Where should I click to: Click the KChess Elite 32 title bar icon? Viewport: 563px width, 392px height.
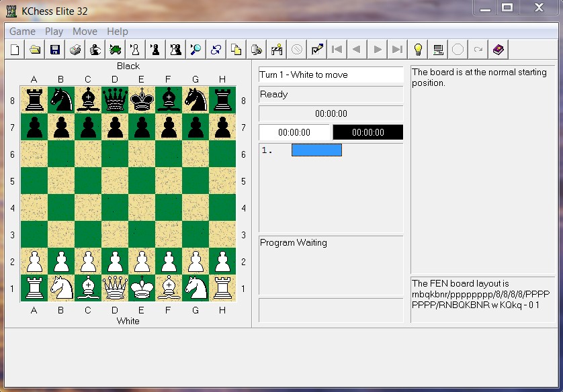[11, 11]
